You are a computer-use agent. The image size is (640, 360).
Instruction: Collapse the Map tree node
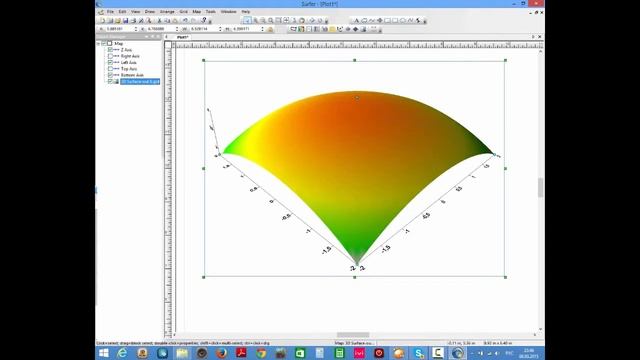pos(98,43)
